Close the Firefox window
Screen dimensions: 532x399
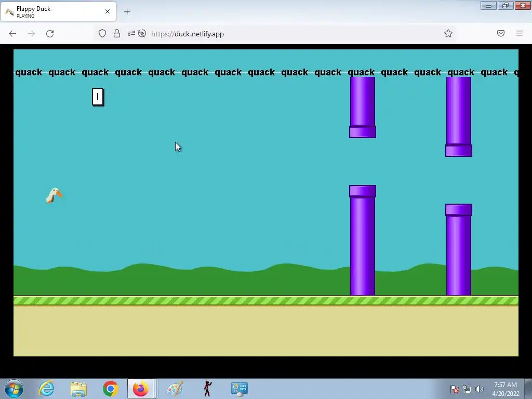[523, 5]
